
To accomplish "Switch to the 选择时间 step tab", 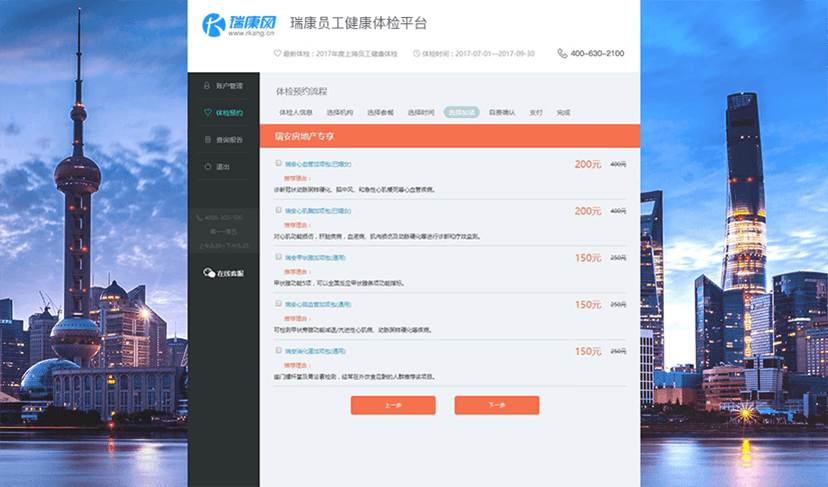I will (421, 112).
